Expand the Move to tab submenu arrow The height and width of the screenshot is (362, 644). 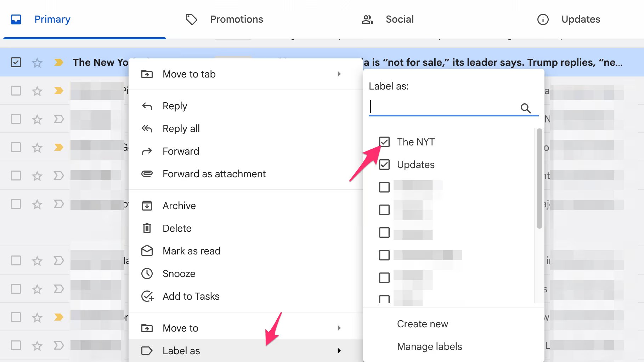pos(339,74)
